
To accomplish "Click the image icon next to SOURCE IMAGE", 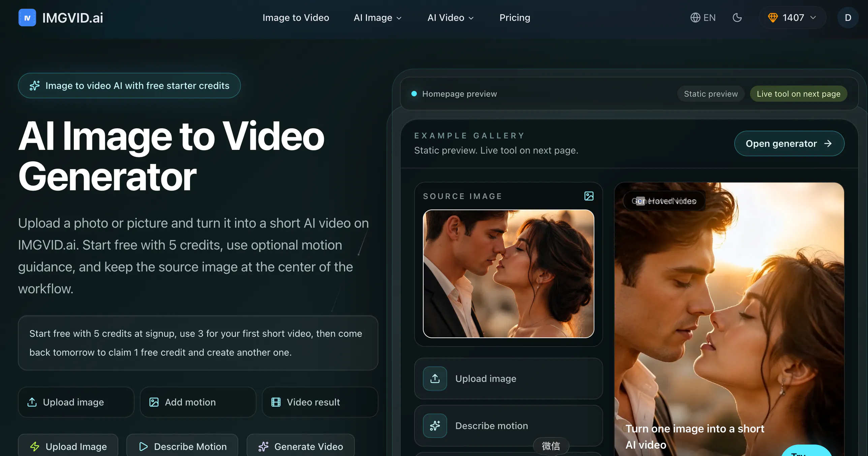I will click(589, 196).
